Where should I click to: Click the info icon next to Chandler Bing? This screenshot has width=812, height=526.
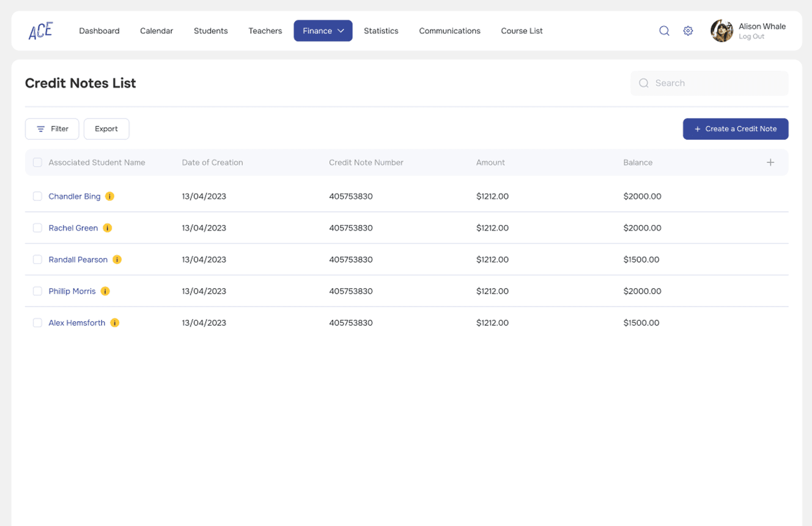coord(110,196)
